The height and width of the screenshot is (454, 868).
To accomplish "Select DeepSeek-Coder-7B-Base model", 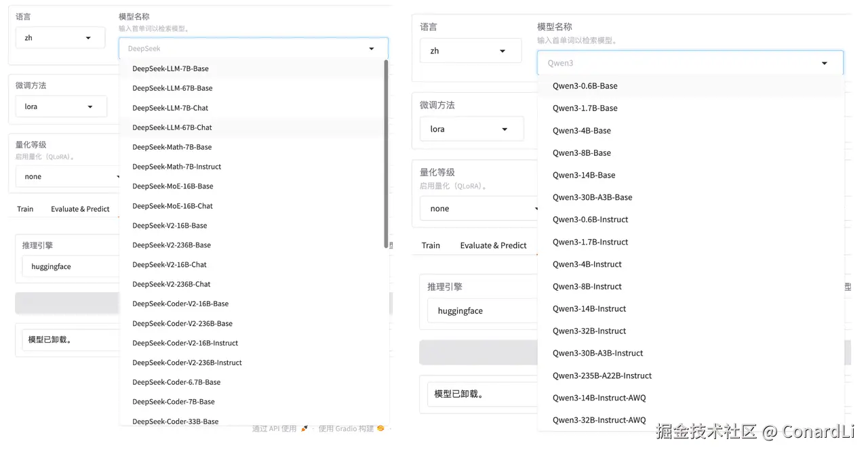I will coord(252,403).
